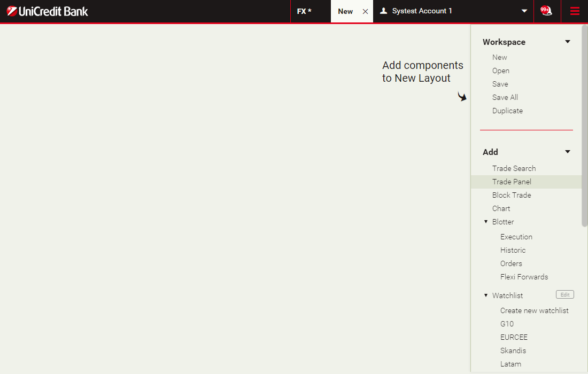The image size is (588, 374).
Task: Open the Systest Account 1 dropdown arrow
Action: (x=524, y=11)
